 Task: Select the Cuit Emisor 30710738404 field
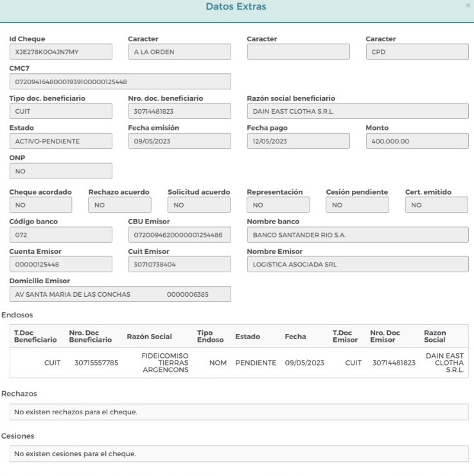click(180, 264)
